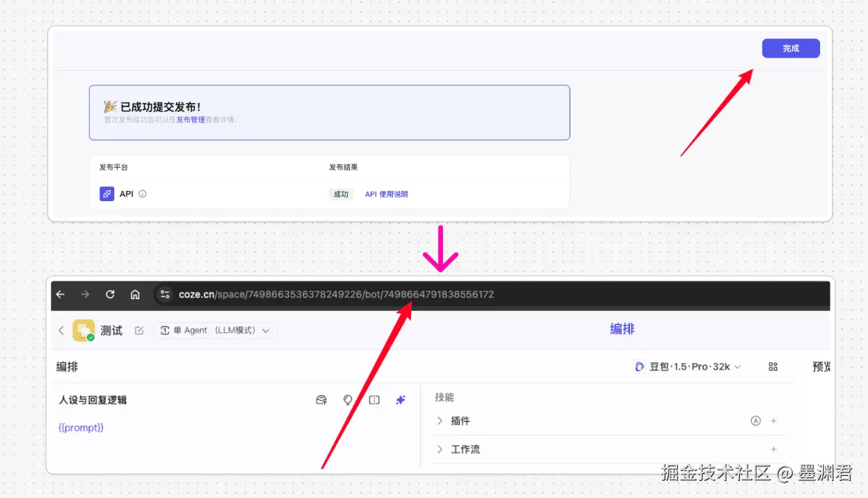
Task: Click the 预览 panel label
Action: pos(822,367)
